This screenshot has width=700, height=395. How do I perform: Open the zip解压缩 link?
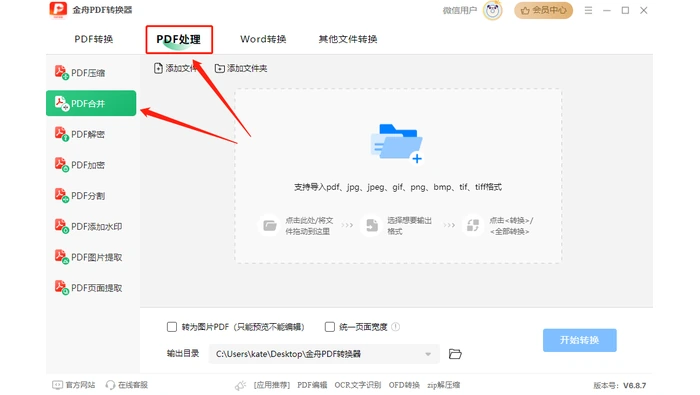[x=443, y=385]
